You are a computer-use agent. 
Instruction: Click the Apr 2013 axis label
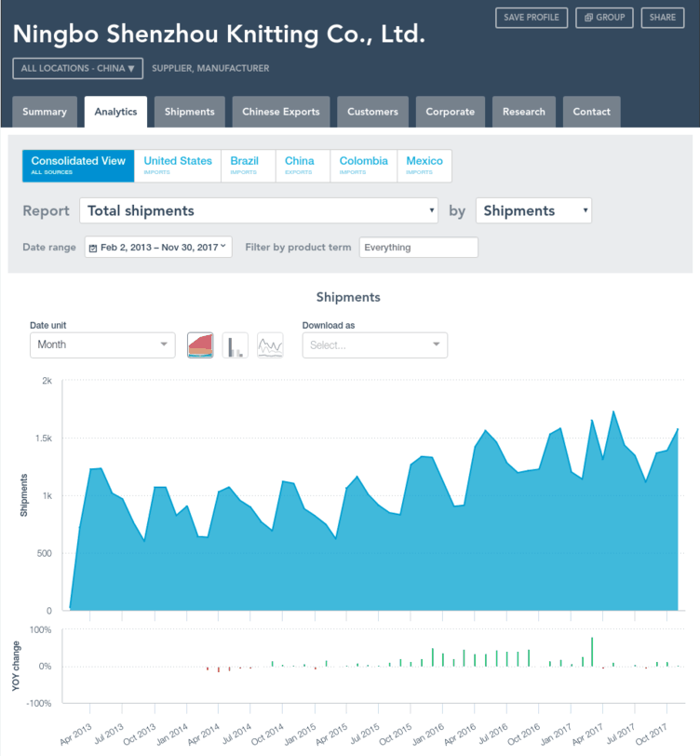pos(75,735)
